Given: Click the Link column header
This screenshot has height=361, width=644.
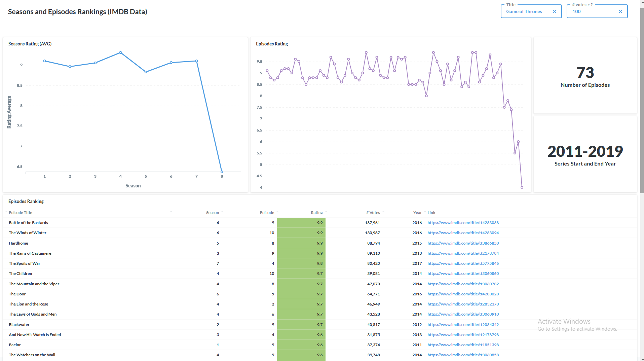Looking at the screenshot, I should pos(431,213).
